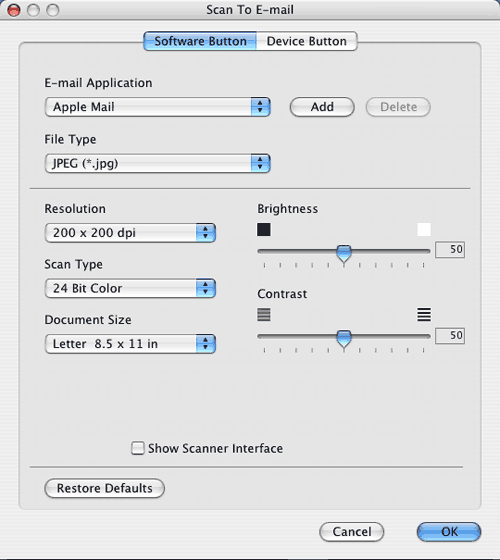Click the Brightness value field
Screen dimensions: 500x560
click(450, 249)
